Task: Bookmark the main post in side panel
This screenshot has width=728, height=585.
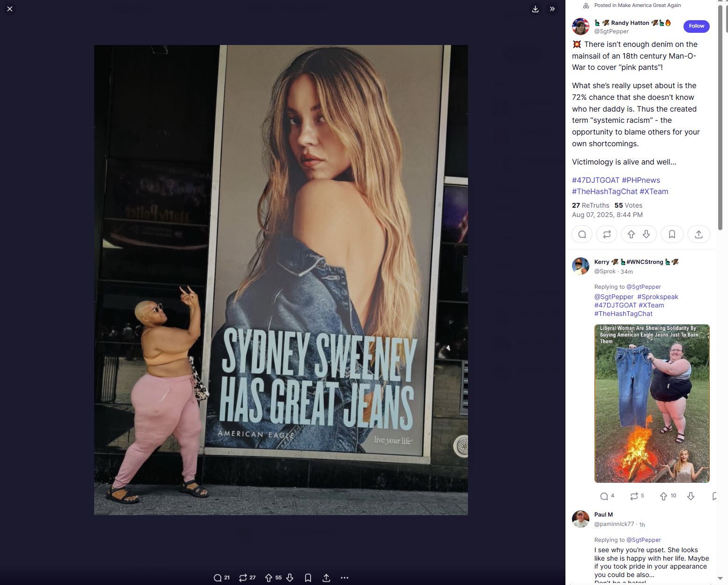Action: pos(672,234)
